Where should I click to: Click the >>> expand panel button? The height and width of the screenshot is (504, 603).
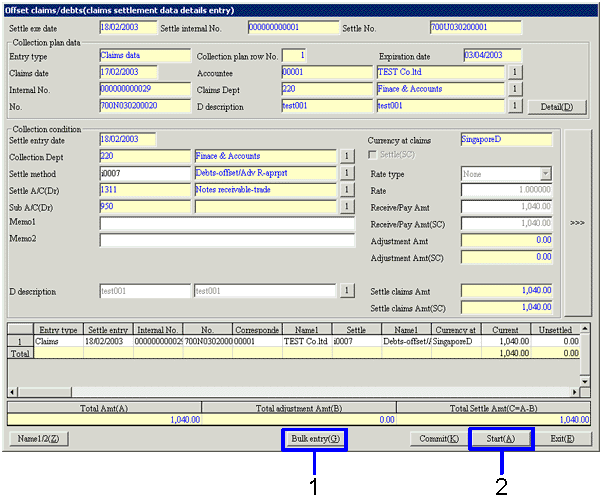click(577, 224)
